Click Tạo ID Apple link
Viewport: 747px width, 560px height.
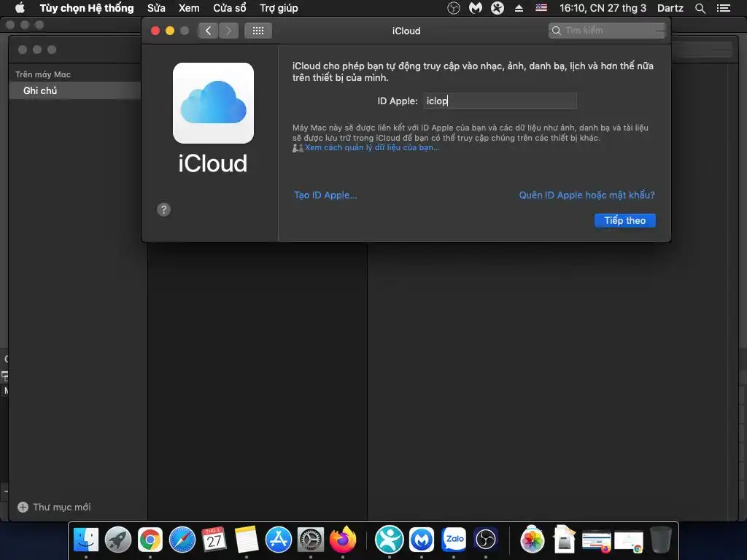point(325,195)
